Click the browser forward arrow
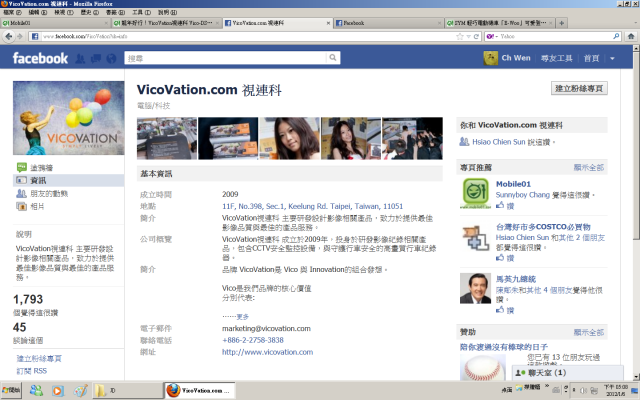The image size is (640, 400). 20,36
